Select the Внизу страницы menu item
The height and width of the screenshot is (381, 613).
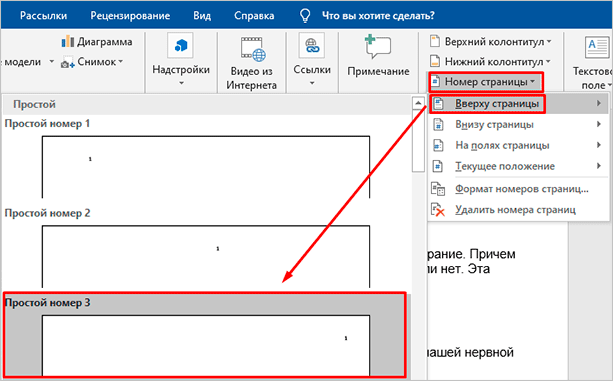pos(518,125)
